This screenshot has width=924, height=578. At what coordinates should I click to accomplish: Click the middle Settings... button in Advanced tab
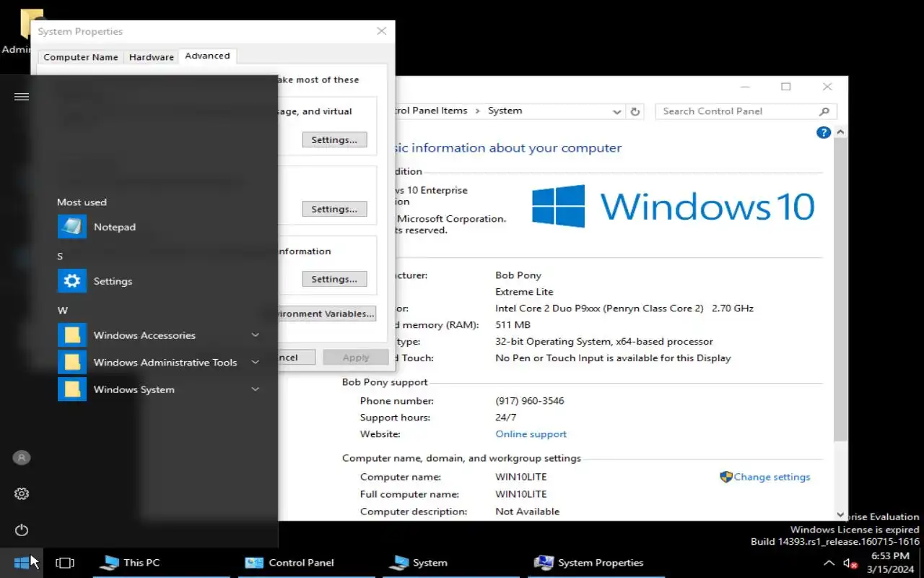pos(334,209)
